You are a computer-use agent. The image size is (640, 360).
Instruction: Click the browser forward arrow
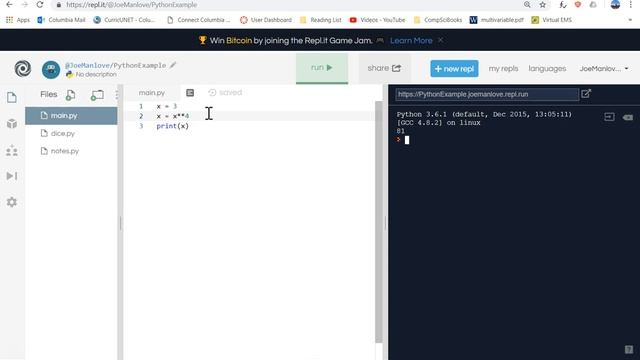[24, 4]
